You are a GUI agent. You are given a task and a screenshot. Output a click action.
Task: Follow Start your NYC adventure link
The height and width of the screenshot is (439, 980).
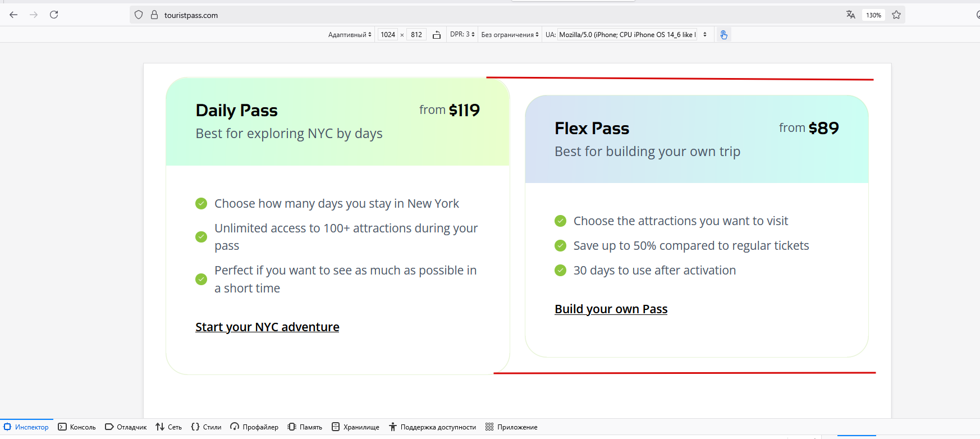[267, 327]
